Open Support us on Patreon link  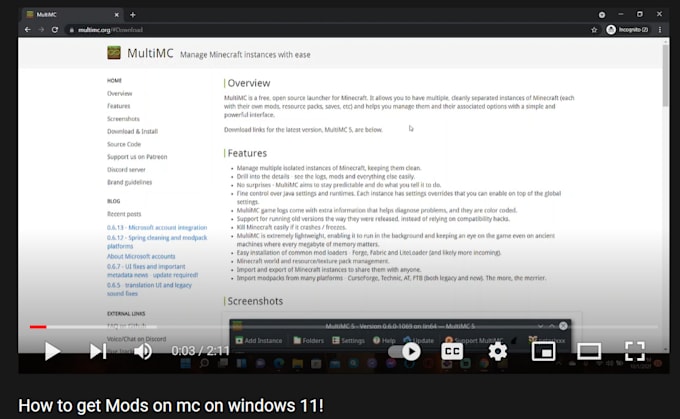(137, 157)
